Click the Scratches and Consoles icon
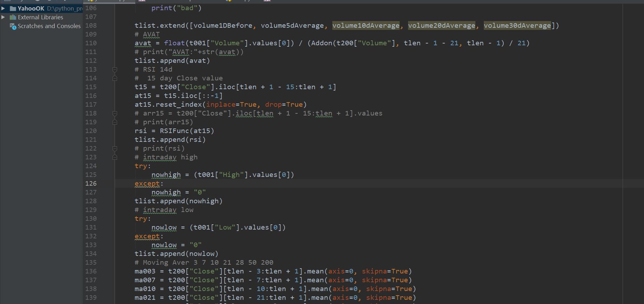This screenshot has width=644, height=304. (x=13, y=26)
